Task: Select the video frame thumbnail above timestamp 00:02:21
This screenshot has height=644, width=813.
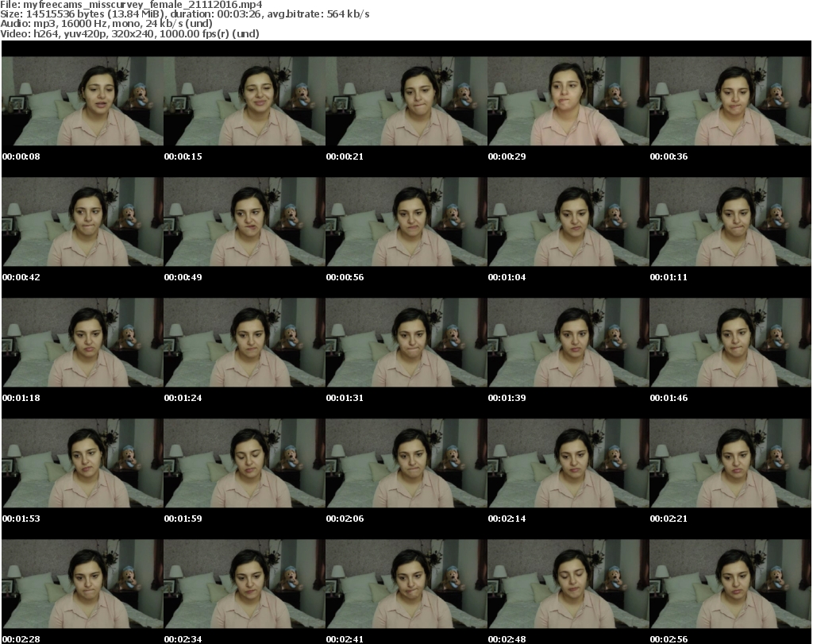Action: click(730, 463)
